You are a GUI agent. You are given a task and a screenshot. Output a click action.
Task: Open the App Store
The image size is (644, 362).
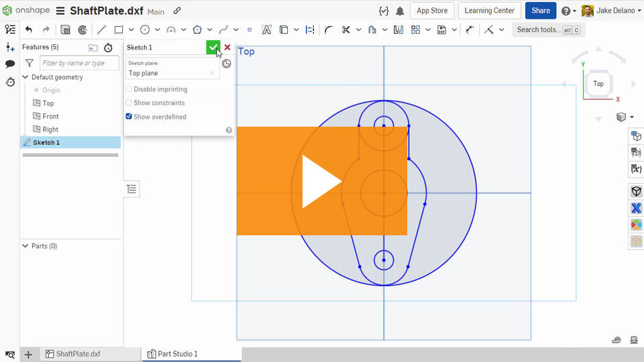(x=432, y=11)
